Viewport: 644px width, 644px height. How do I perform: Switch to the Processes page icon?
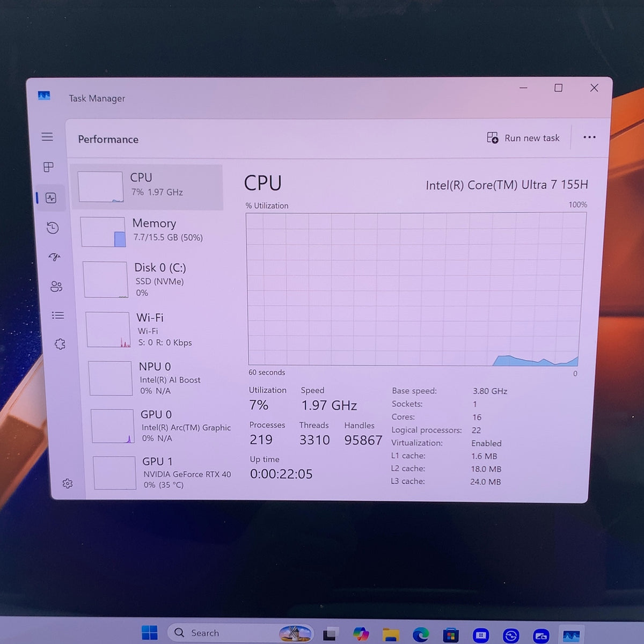pos(48,167)
